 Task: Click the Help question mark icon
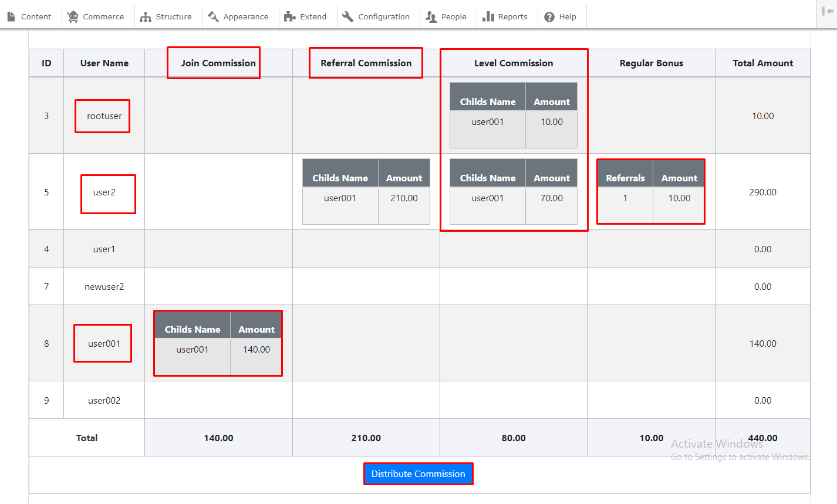pos(549,16)
